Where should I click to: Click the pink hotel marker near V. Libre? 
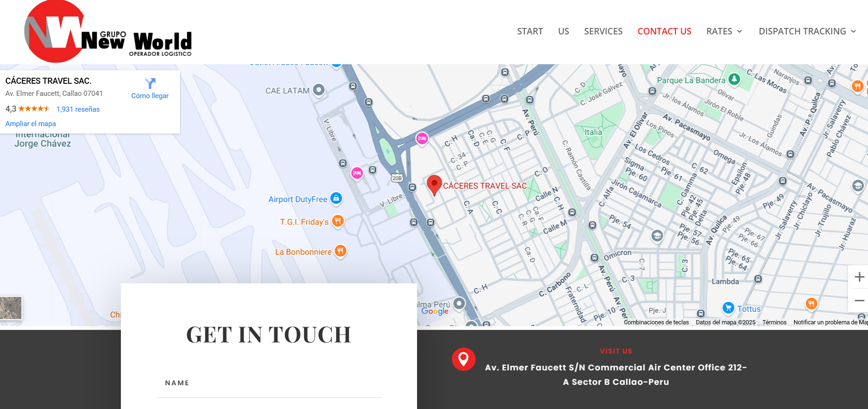357,173
